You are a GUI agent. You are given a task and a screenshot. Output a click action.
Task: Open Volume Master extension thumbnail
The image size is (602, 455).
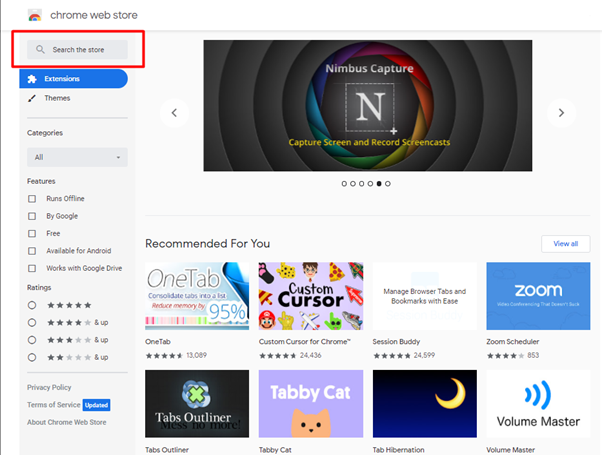(538, 404)
